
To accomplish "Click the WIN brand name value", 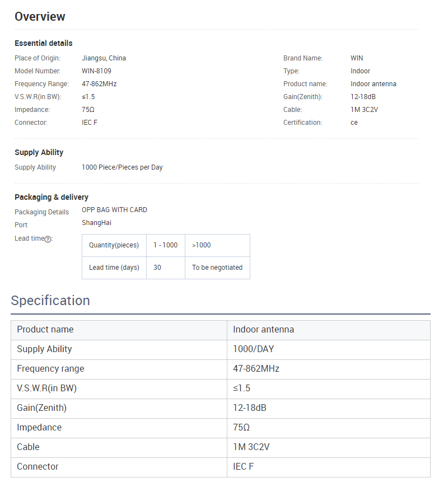I will tap(357, 58).
